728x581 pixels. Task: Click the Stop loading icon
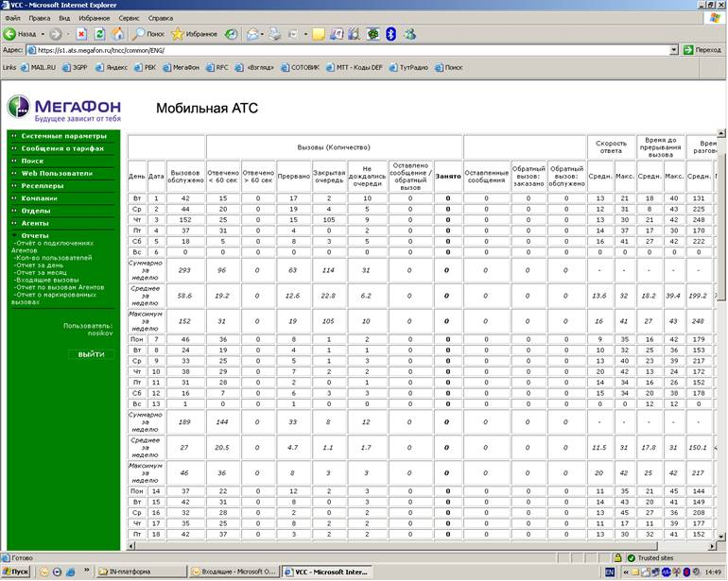[x=81, y=34]
